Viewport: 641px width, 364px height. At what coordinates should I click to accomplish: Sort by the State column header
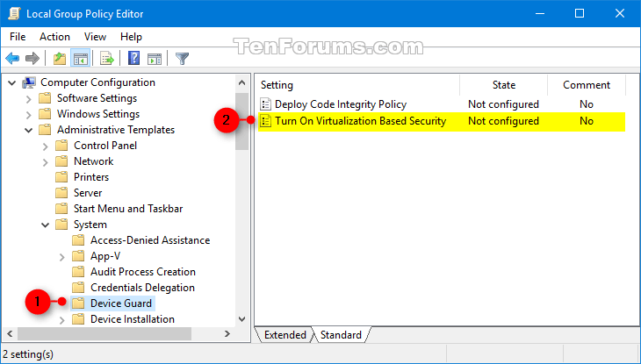[504, 85]
